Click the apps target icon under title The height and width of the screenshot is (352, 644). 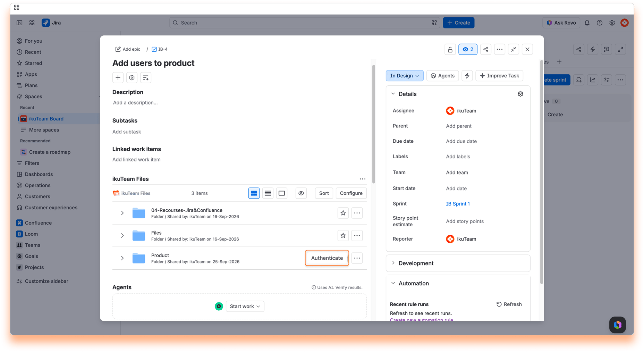click(x=132, y=78)
